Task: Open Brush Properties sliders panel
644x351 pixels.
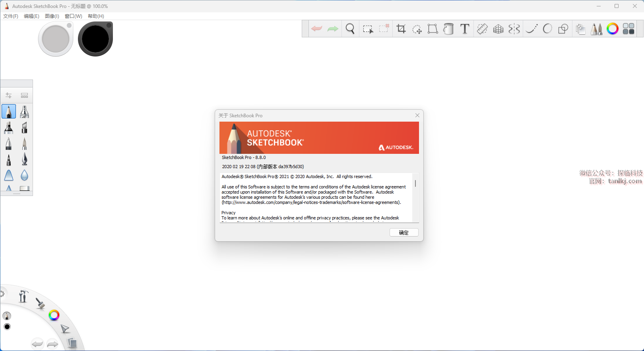Action: (8, 95)
